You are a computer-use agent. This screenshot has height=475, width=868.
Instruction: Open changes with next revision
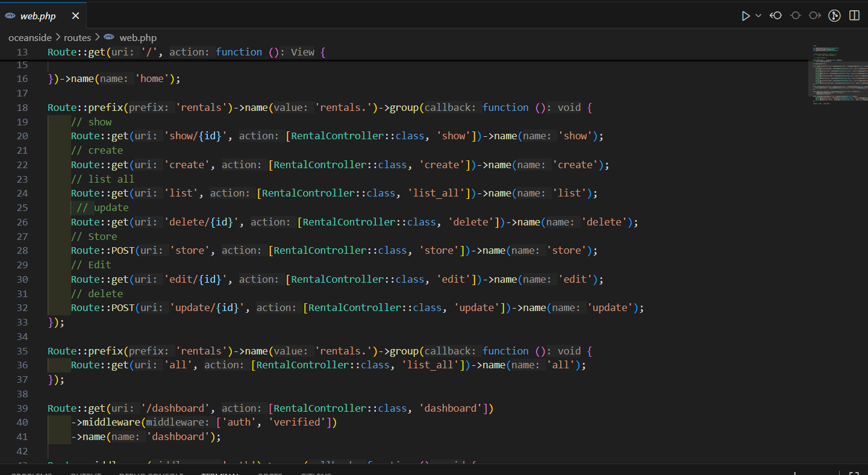tap(814, 16)
